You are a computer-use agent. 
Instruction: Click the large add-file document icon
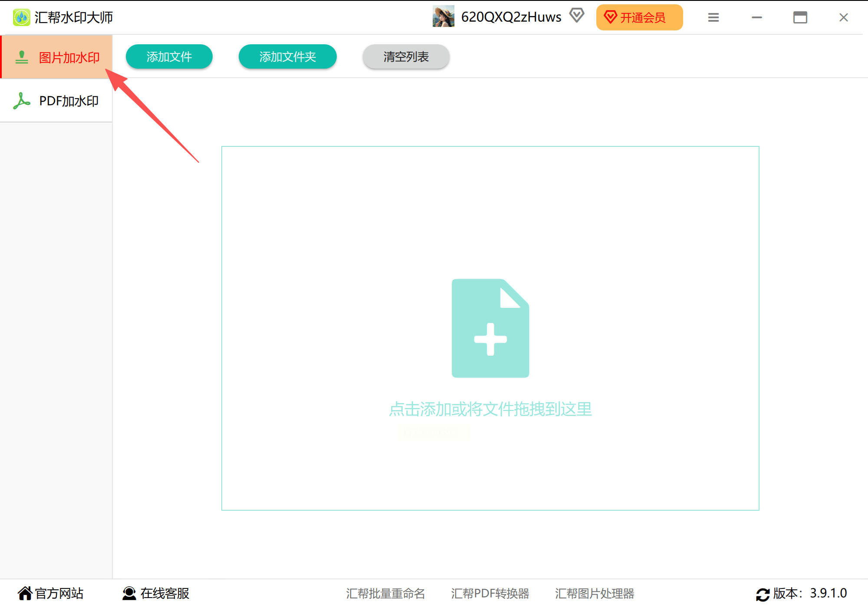point(490,328)
